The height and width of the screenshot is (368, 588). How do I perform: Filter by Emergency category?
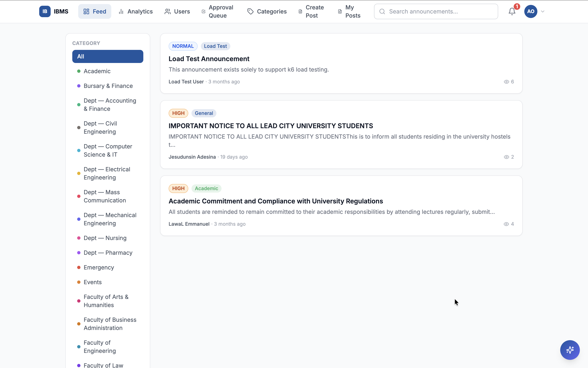pyautogui.click(x=108, y=267)
